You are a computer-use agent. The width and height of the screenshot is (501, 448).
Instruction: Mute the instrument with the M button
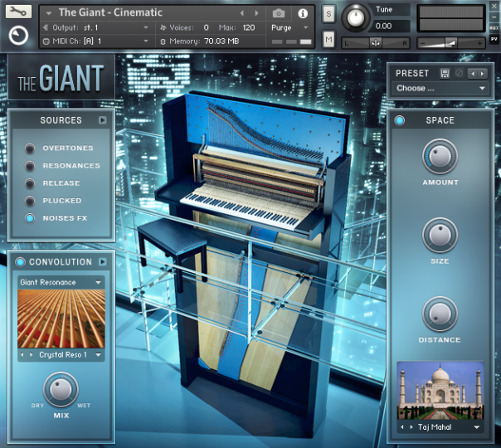[328, 40]
